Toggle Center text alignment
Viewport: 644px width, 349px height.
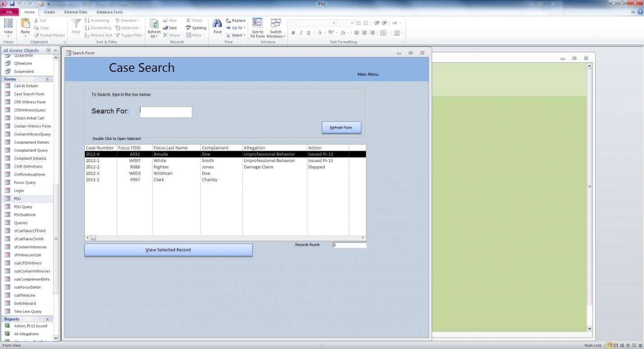tap(365, 33)
